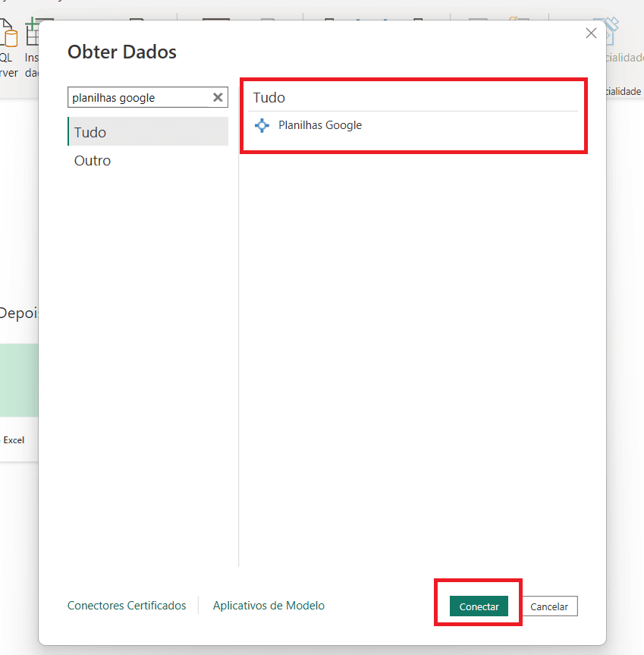Open the Aplicativos de Modelo link
Screen dimensions: 644x655
[269, 606]
